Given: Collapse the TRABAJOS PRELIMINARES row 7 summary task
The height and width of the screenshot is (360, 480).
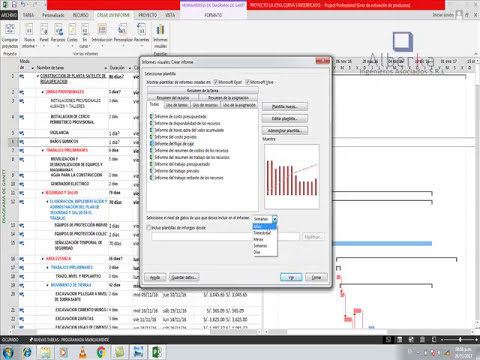Looking at the screenshot, I should (43, 150).
